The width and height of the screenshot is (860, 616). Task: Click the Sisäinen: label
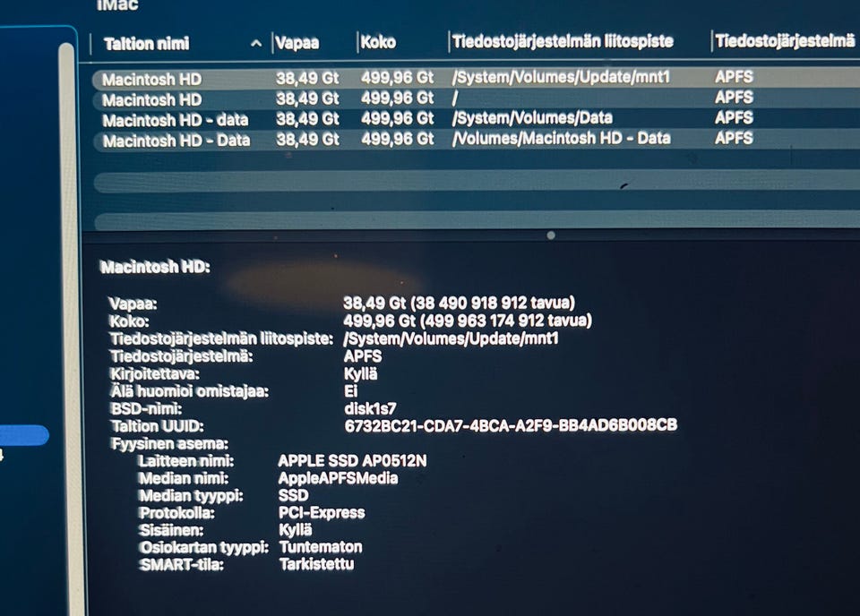[x=171, y=530]
